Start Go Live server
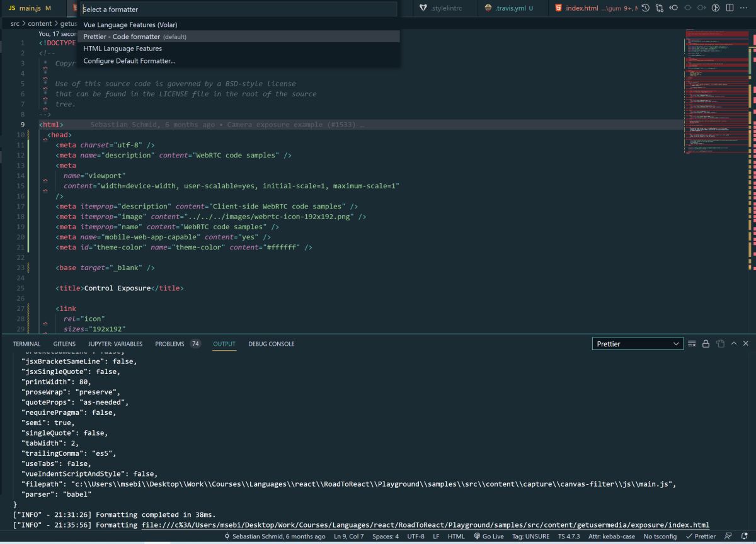 pos(489,536)
